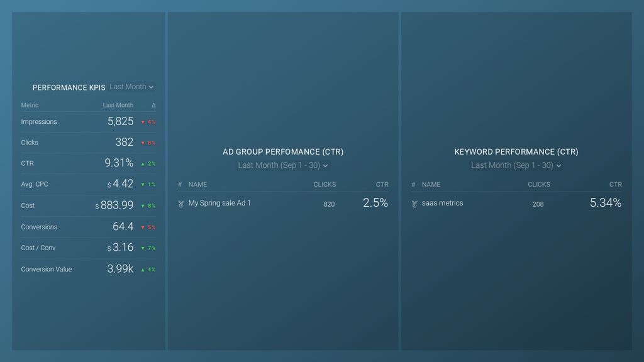644x362 pixels.
Task: Click Clicks red down arrow indicator
Action: pos(143,143)
